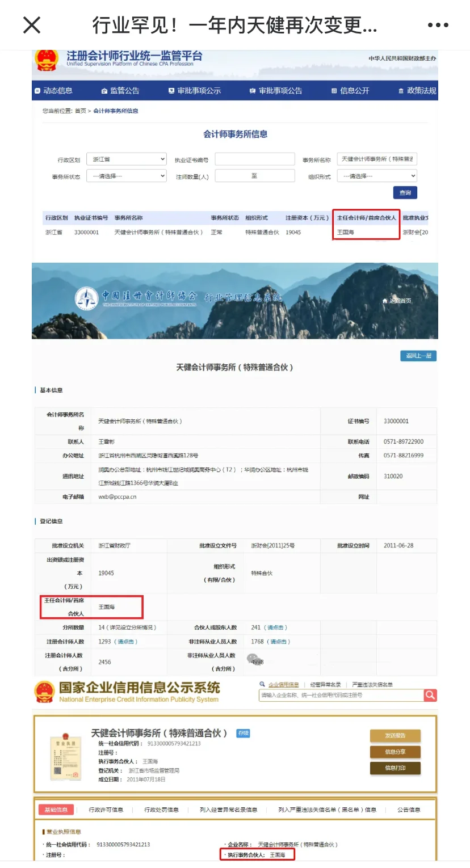Click the red magnifier search icon
Screen dimensions: 470x868
430,695
